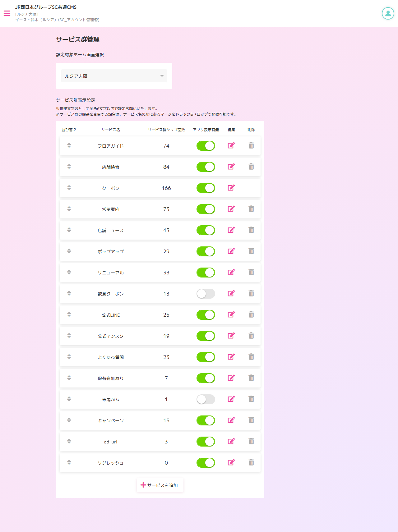Delete the ポップアップ service
Screen dimensions: 398x532
[251, 251]
